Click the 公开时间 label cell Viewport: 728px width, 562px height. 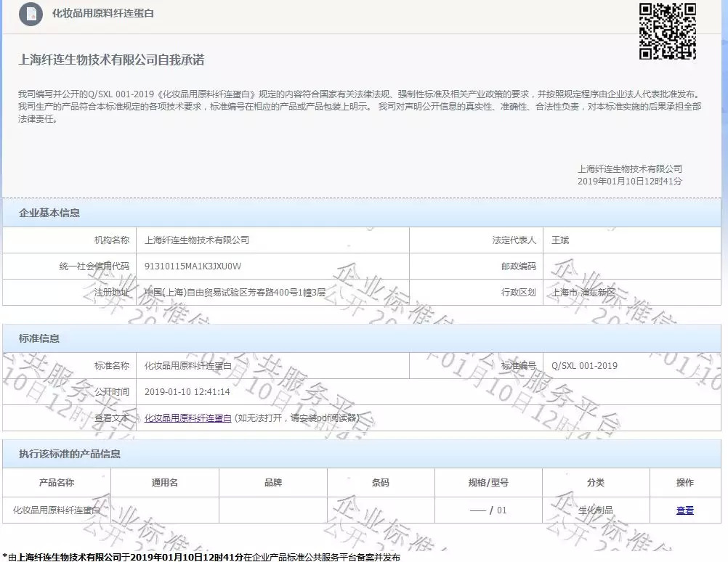[x=69, y=391]
